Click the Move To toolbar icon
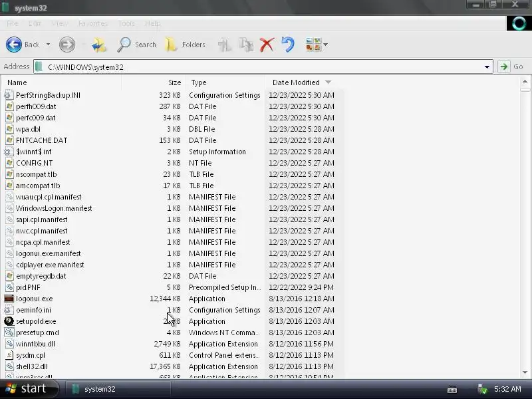The image size is (532, 399). pyautogui.click(x=224, y=45)
